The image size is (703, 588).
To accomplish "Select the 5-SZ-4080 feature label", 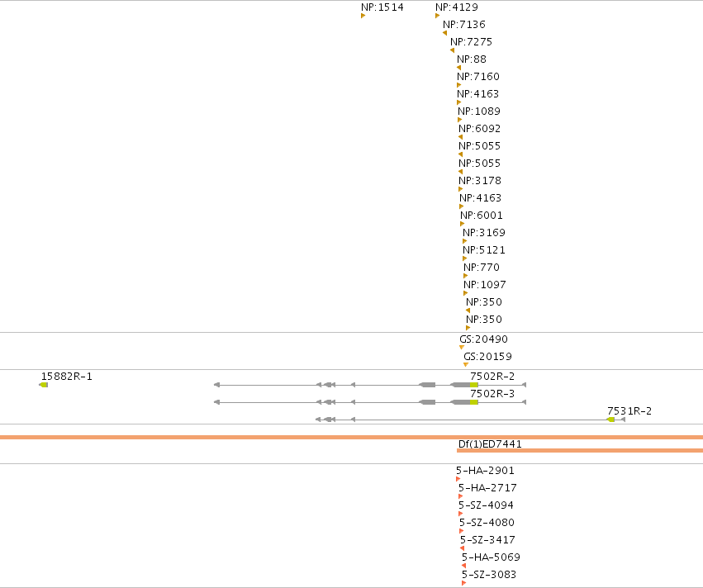I will point(487,523).
